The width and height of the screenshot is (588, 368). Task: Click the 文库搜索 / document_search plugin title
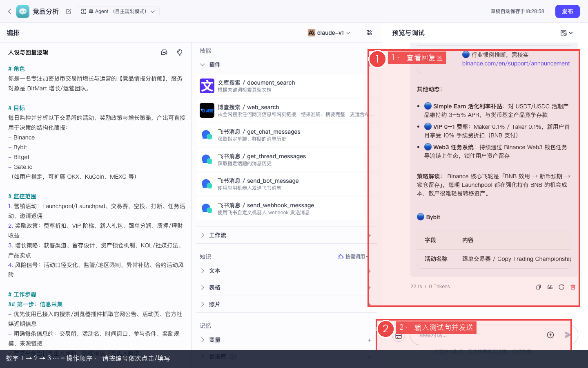tap(256, 83)
